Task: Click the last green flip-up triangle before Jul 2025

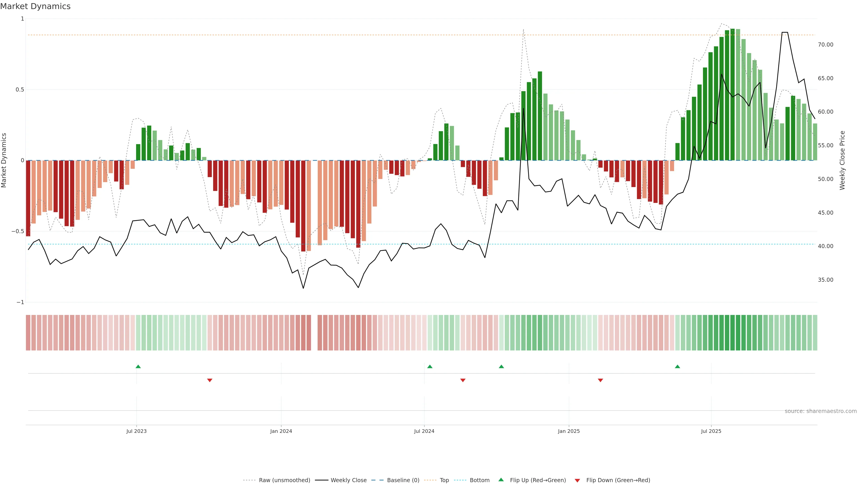Action: click(x=677, y=366)
